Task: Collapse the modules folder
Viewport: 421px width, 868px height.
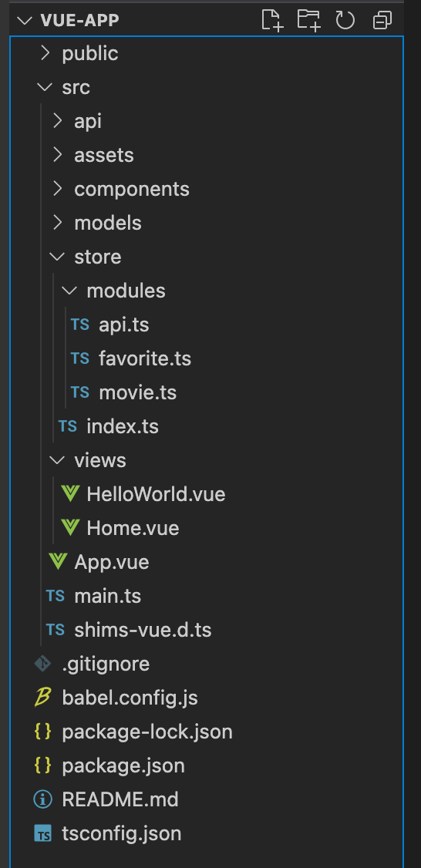Action: [x=70, y=291]
